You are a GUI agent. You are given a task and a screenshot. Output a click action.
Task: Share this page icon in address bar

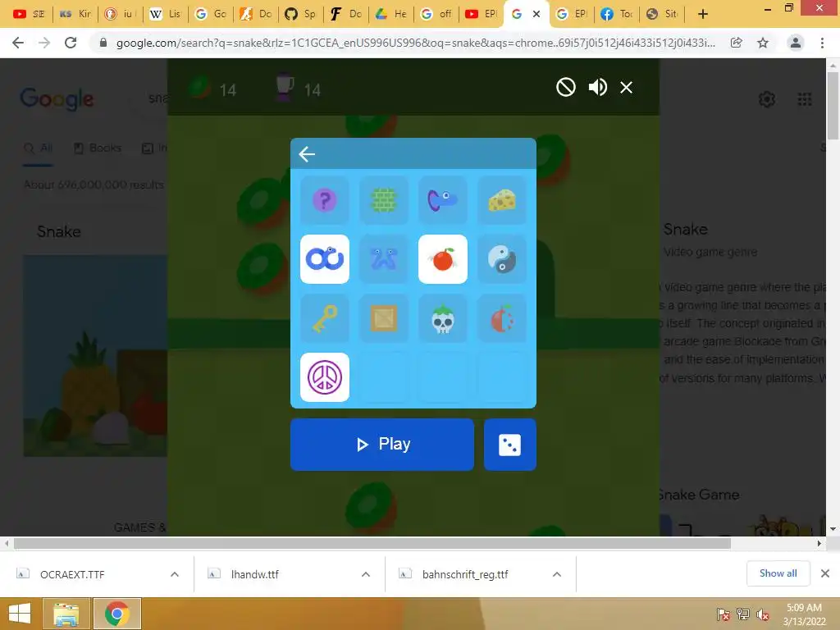[736, 43]
